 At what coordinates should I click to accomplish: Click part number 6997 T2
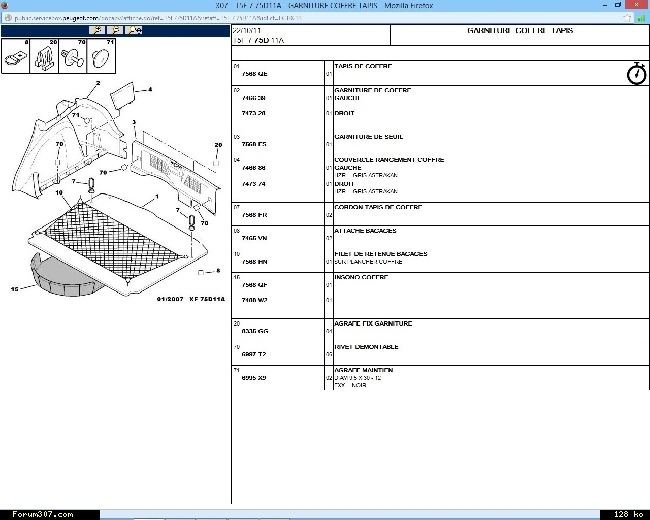(x=253, y=354)
